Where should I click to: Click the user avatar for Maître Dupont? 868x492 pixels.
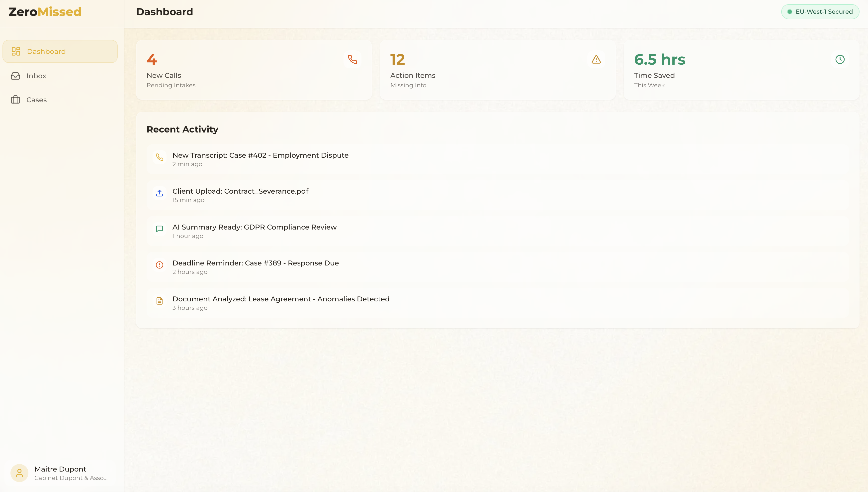[19, 473]
